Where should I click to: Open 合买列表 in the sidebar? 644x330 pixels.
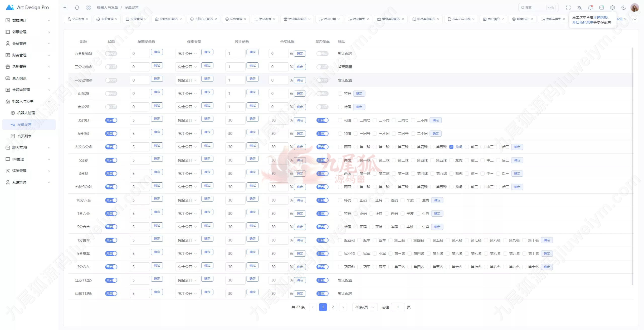24,136
